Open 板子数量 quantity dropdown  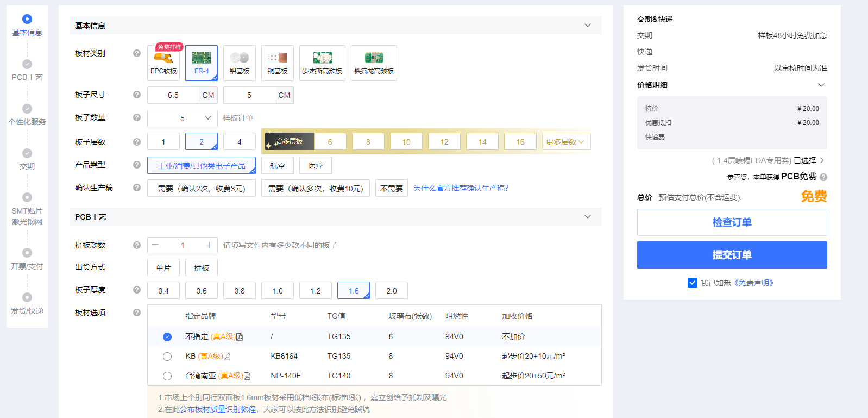[x=183, y=118]
